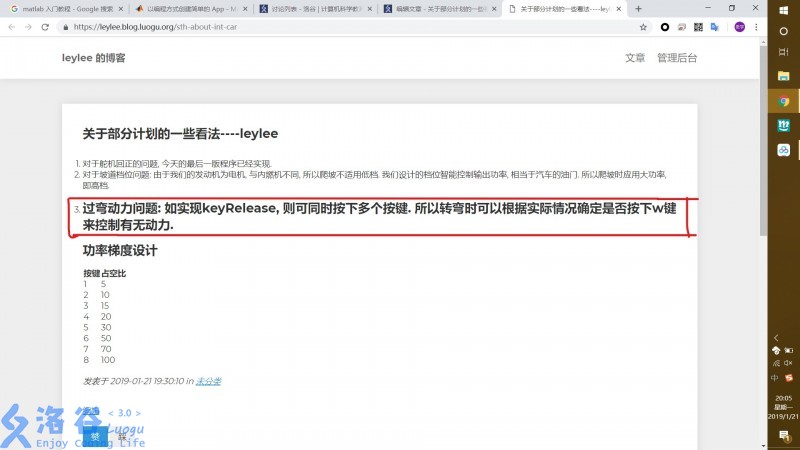The height and width of the screenshot is (450, 800).
Task: Show hidden system tray icons
Action: 777,338
